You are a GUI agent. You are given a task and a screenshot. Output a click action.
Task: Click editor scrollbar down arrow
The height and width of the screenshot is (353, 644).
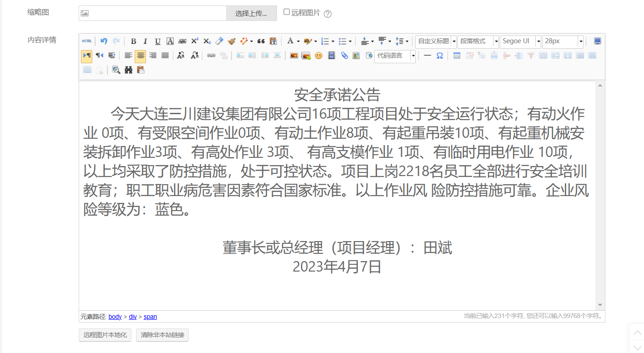point(600,305)
